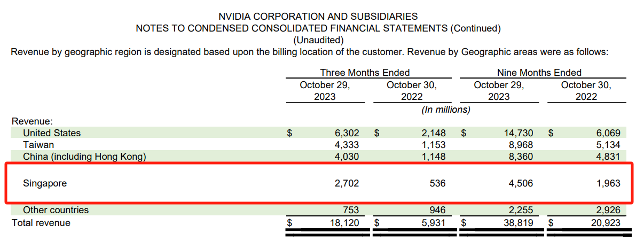The width and height of the screenshot is (644, 241).
Task: Click the United States value 6,302
Action: pos(347,133)
